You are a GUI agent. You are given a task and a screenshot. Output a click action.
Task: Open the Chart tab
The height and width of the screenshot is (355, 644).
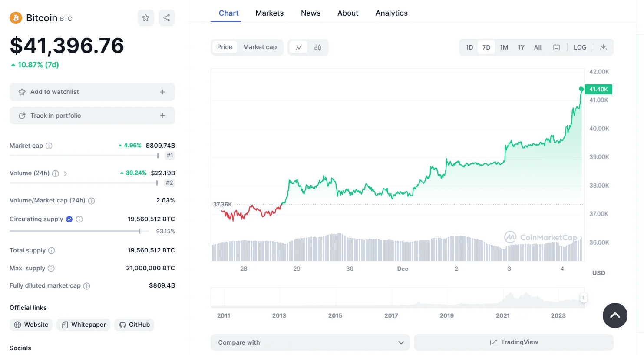pyautogui.click(x=229, y=13)
